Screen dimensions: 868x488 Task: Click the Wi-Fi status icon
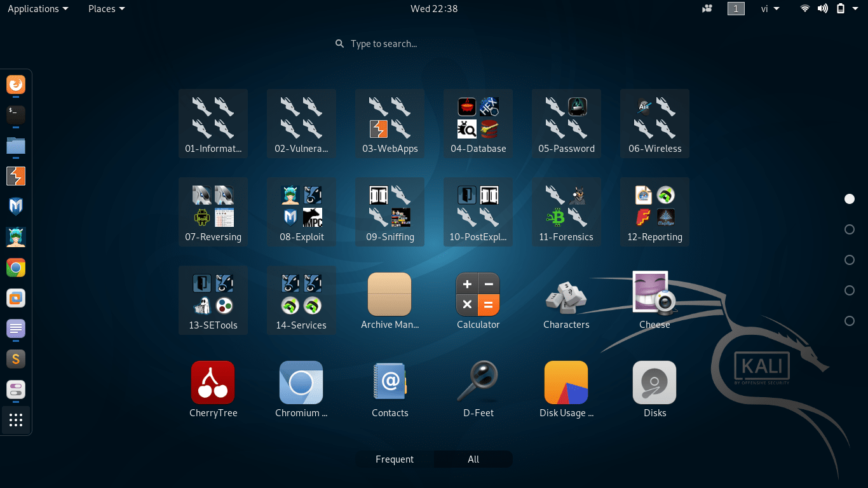pyautogui.click(x=805, y=8)
